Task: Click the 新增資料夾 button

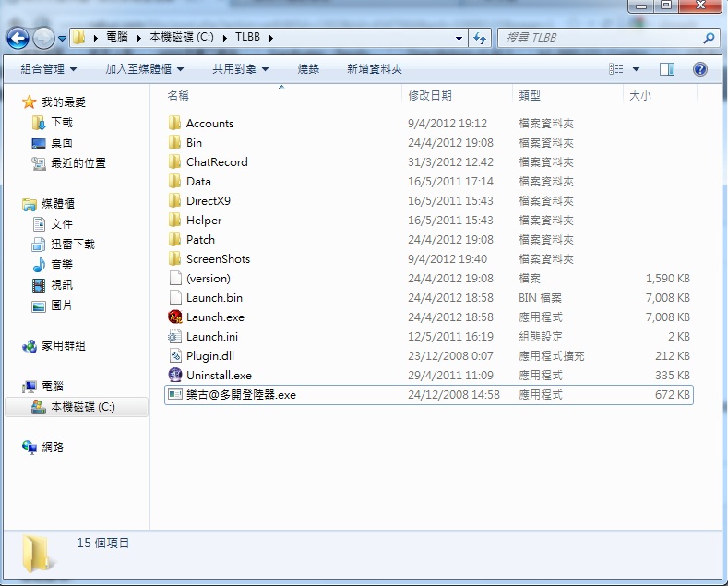Action: point(375,69)
